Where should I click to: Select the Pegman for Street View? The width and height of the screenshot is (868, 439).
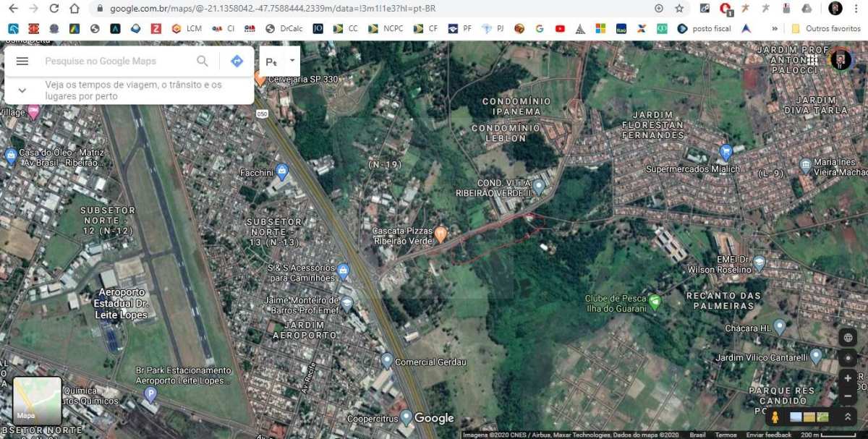775,416
